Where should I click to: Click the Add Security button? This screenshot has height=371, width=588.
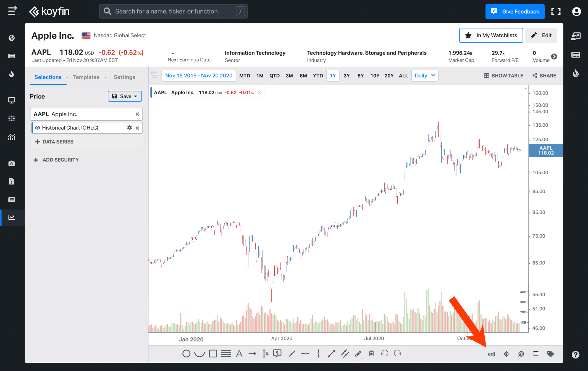(60, 160)
